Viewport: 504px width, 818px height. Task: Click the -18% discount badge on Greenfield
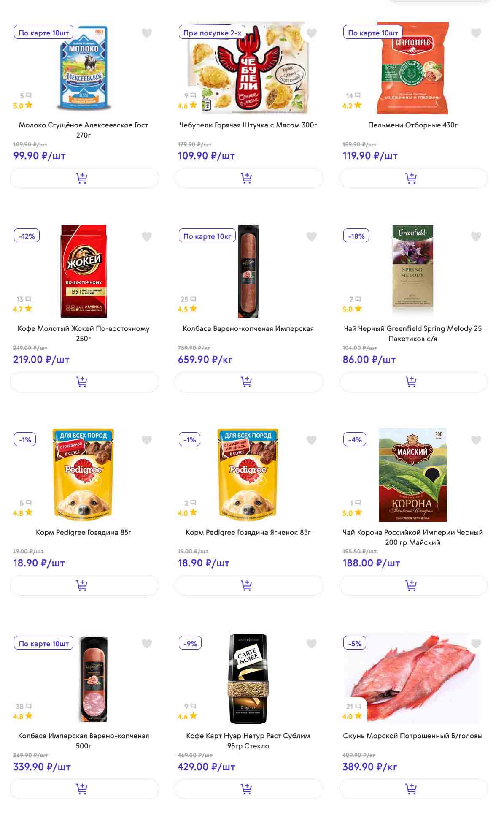(x=356, y=236)
